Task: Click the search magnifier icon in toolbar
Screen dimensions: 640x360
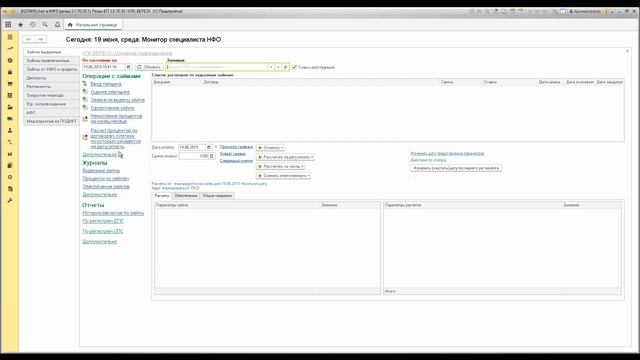Action: tap(45, 24)
